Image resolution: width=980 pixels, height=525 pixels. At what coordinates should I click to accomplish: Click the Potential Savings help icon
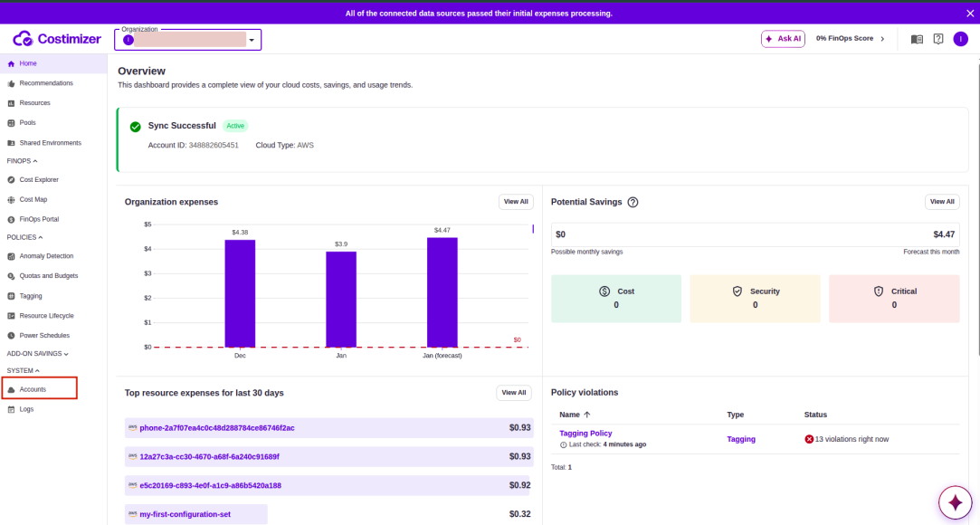click(633, 202)
